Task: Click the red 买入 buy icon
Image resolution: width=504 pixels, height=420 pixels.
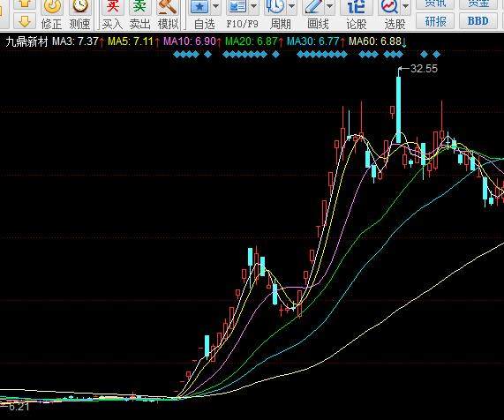Action: 112,7
